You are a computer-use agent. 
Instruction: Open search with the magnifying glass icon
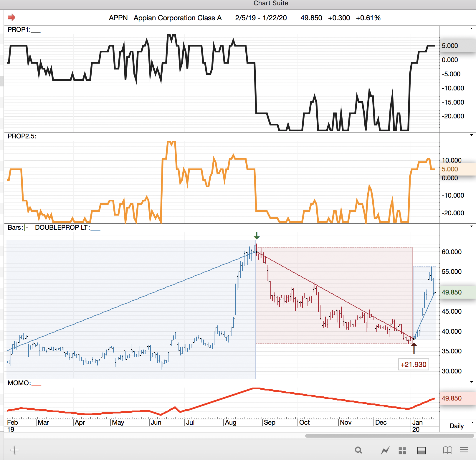(x=358, y=450)
